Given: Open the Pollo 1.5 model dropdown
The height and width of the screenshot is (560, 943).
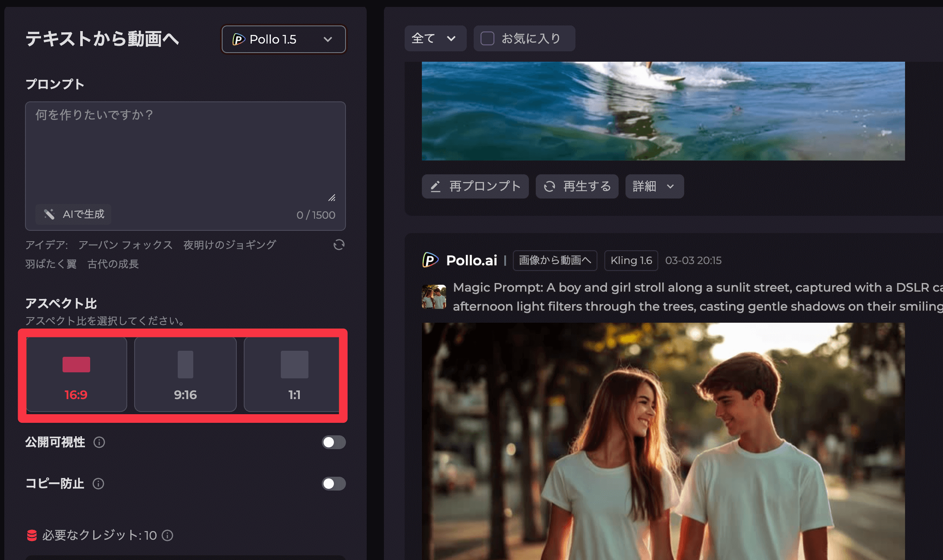Looking at the screenshot, I should pos(283,39).
